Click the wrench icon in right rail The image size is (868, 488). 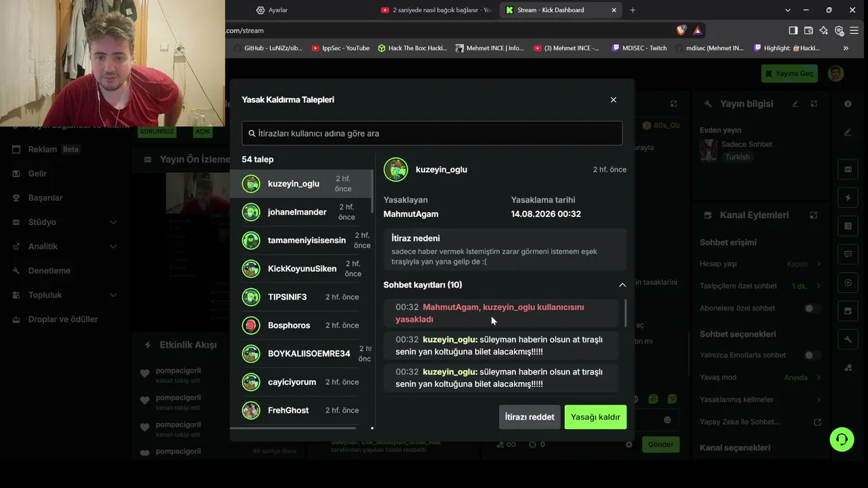point(848,340)
